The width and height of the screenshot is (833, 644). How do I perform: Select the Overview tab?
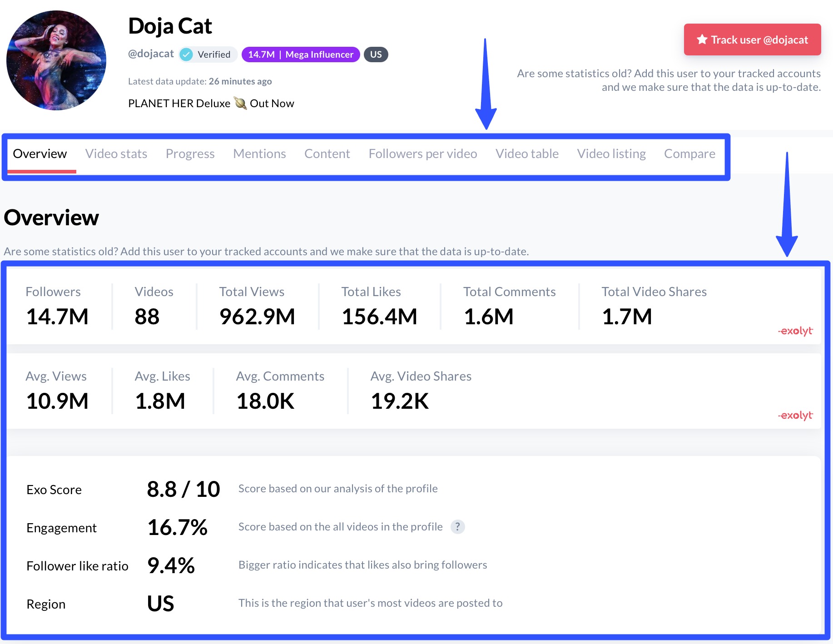[x=40, y=154]
